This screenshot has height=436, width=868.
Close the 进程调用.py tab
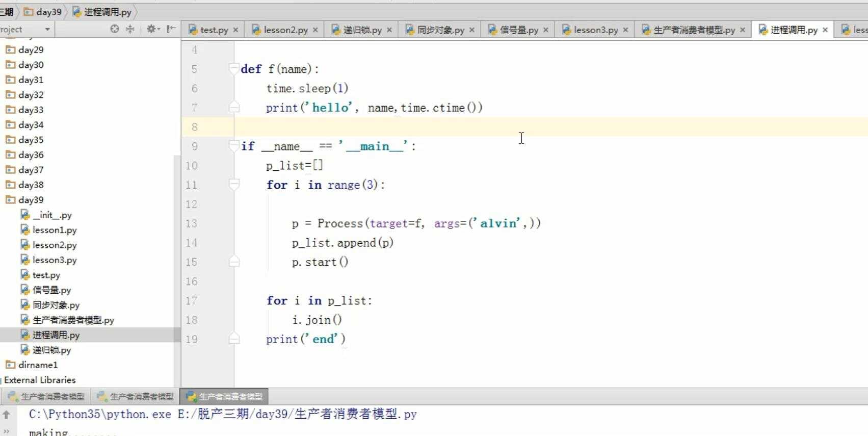[825, 30]
